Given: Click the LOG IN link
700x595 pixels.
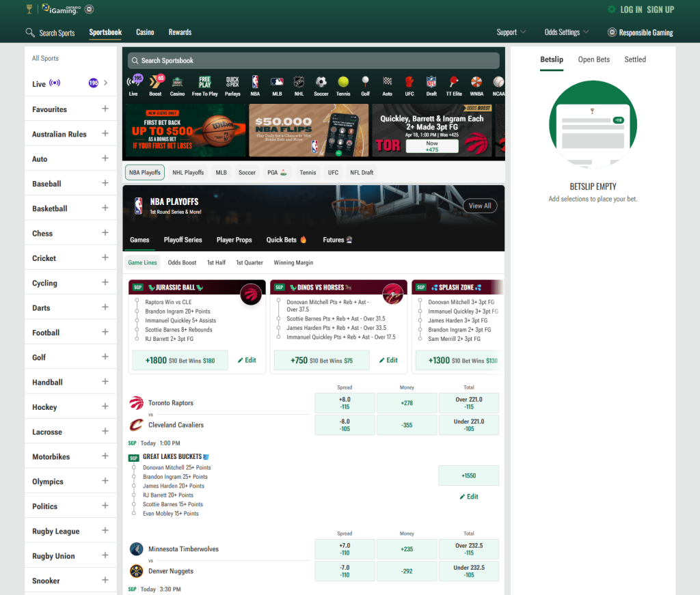Looking at the screenshot, I should tap(631, 10).
